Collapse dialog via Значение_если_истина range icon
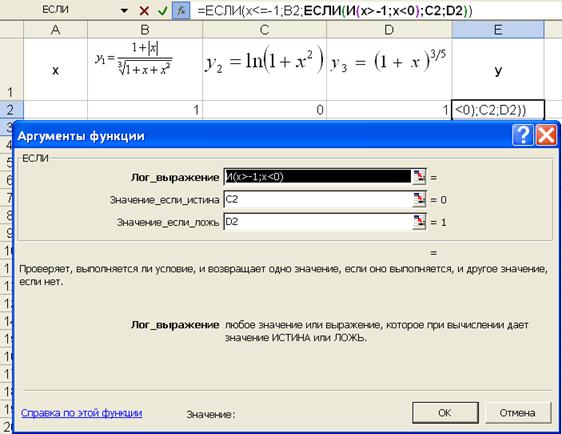Screen dimensions: 562x434 coord(419,200)
